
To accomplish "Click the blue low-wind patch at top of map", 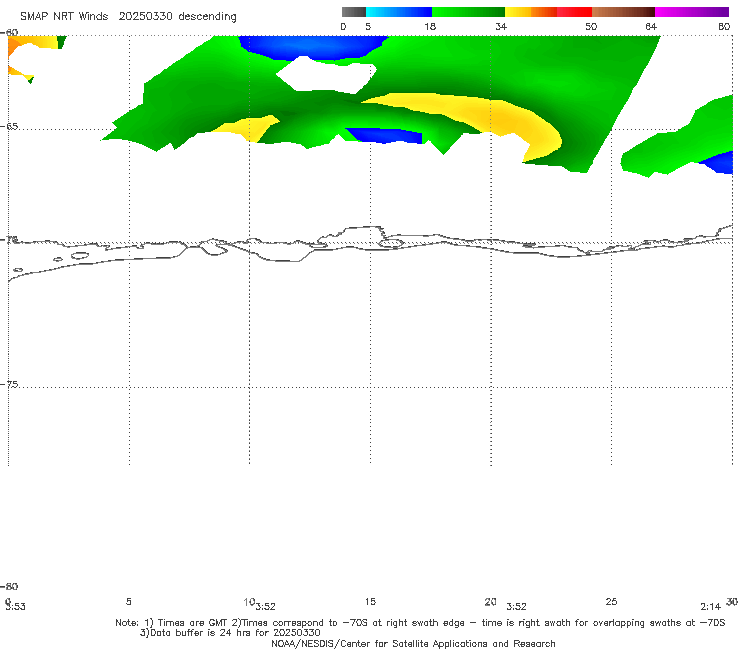I will click(312, 47).
